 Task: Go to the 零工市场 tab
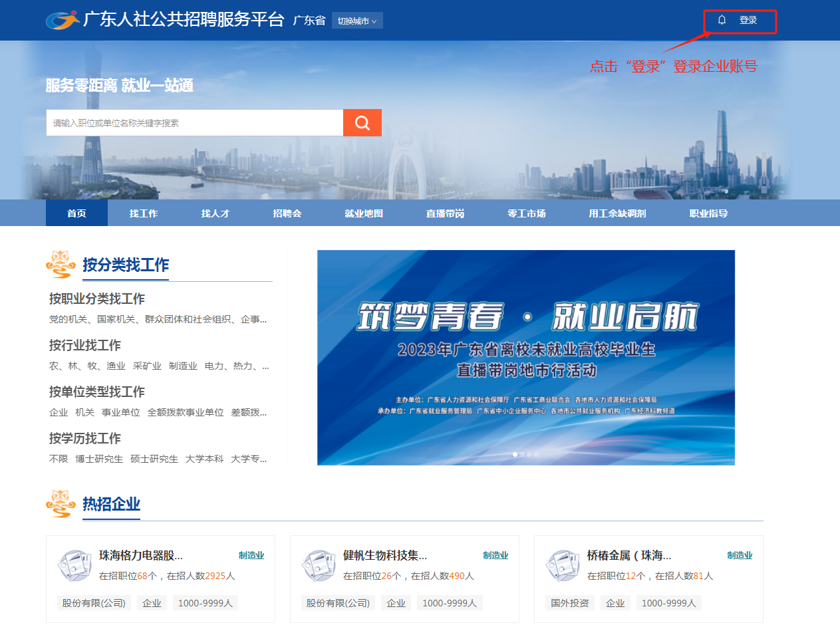click(526, 213)
